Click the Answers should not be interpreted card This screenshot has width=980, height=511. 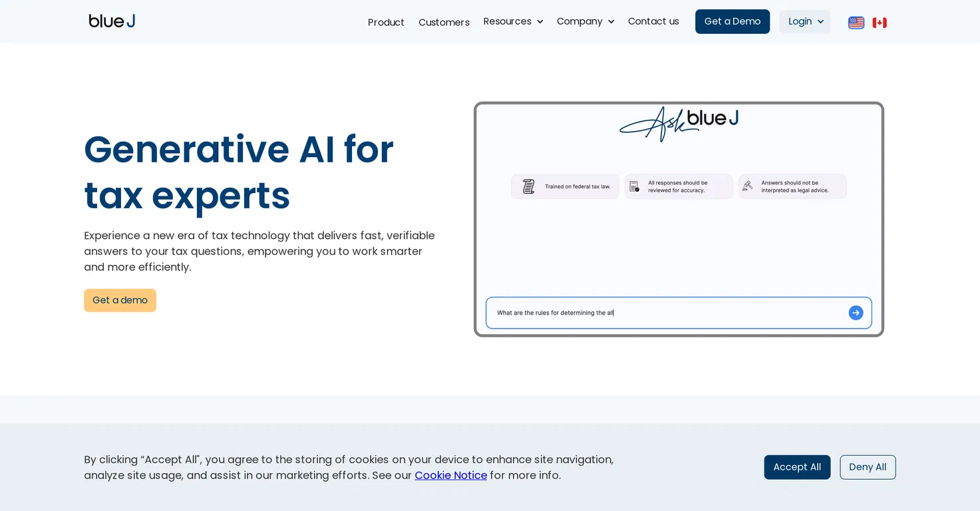click(x=792, y=186)
